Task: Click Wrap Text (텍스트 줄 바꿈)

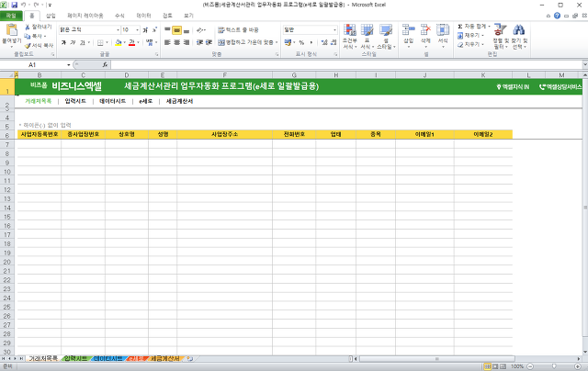Action: pyautogui.click(x=239, y=30)
